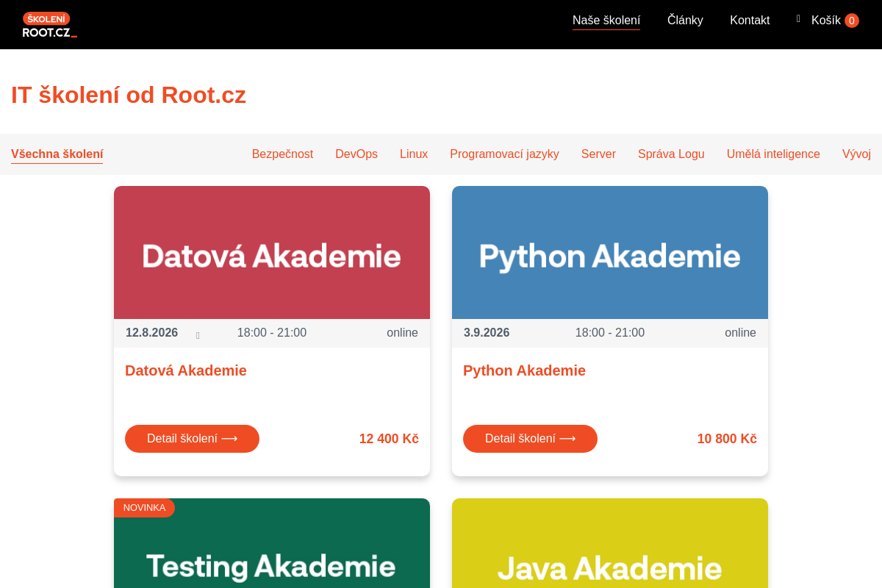Filter trainings by DevOps

[356, 154]
